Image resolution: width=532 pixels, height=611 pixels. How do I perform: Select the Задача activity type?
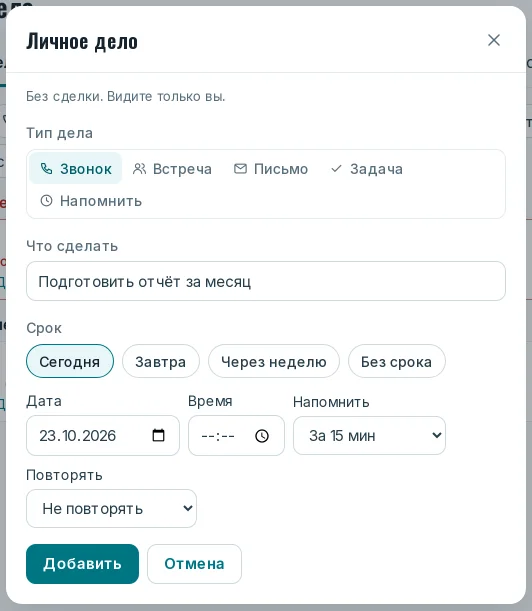[x=366, y=169]
